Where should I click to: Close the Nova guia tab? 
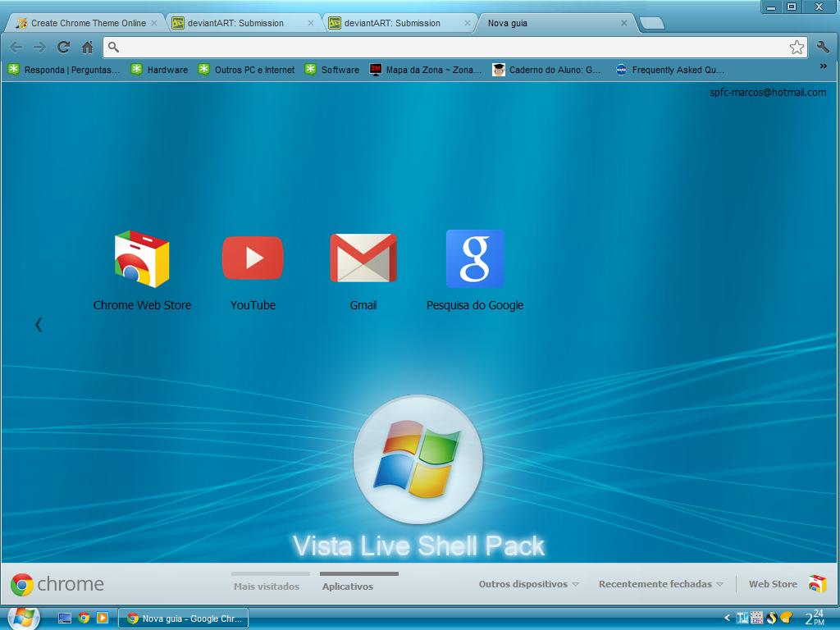click(x=623, y=23)
